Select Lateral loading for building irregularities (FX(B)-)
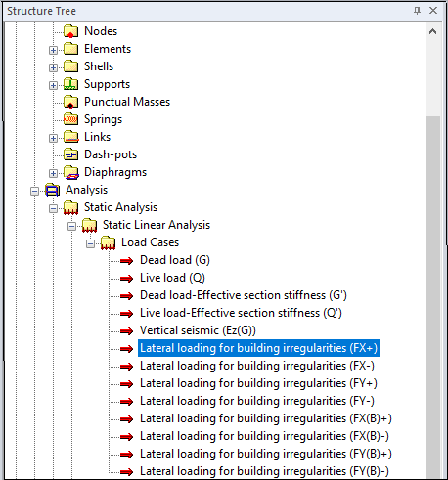The width and height of the screenshot is (448, 480). (264, 436)
